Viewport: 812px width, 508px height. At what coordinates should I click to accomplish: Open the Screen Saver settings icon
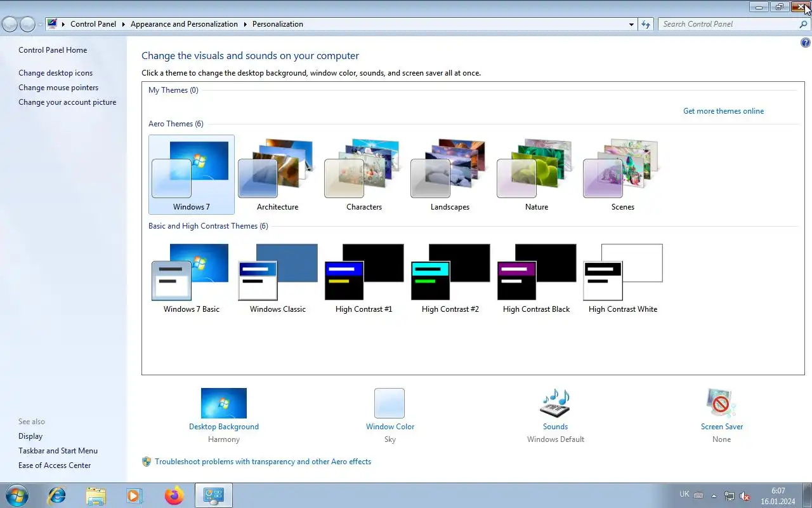(x=721, y=403)
